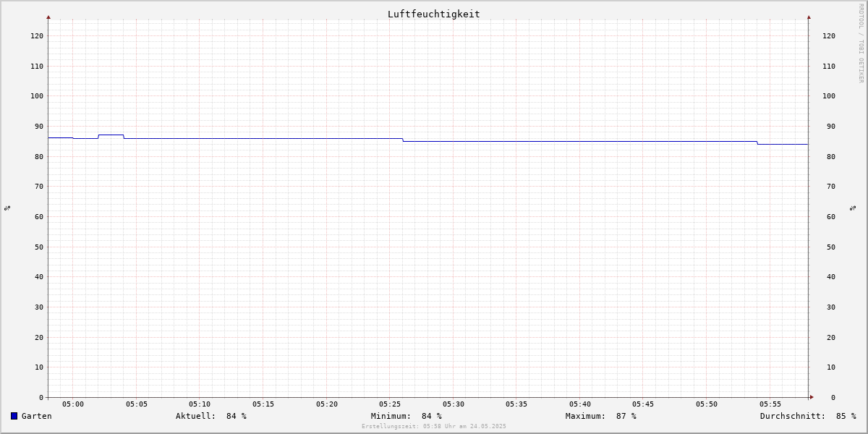Click the 05:45 time axis label
Image resolution: width=868 pixels, height=434 pixels.
(x=644, y=404)
